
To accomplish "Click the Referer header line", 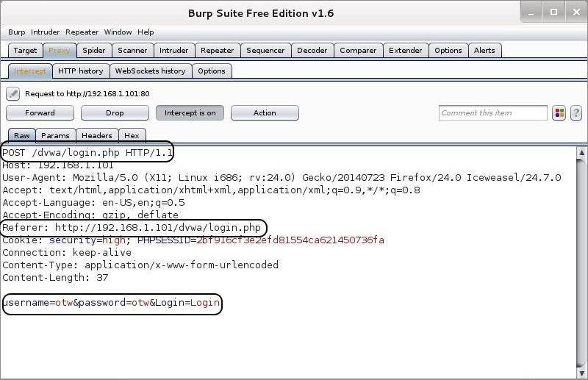I will tap(132, 227).
